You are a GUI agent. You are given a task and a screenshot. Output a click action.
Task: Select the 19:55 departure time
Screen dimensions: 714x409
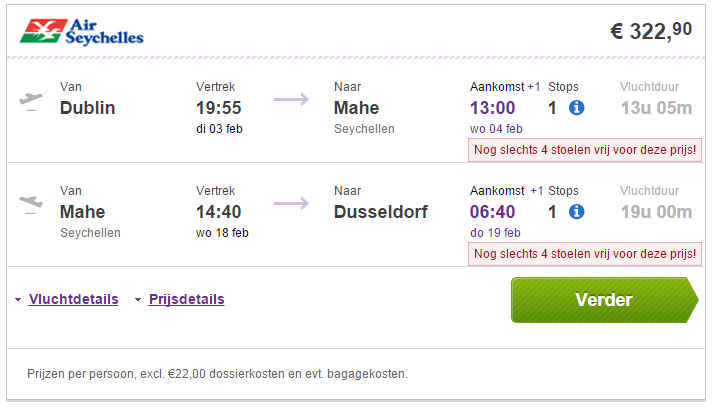(x=219, y=108)
